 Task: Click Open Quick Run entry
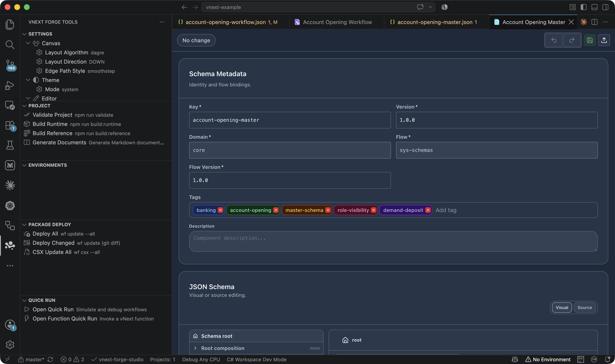pyautogui.click(x=96, y=309)
